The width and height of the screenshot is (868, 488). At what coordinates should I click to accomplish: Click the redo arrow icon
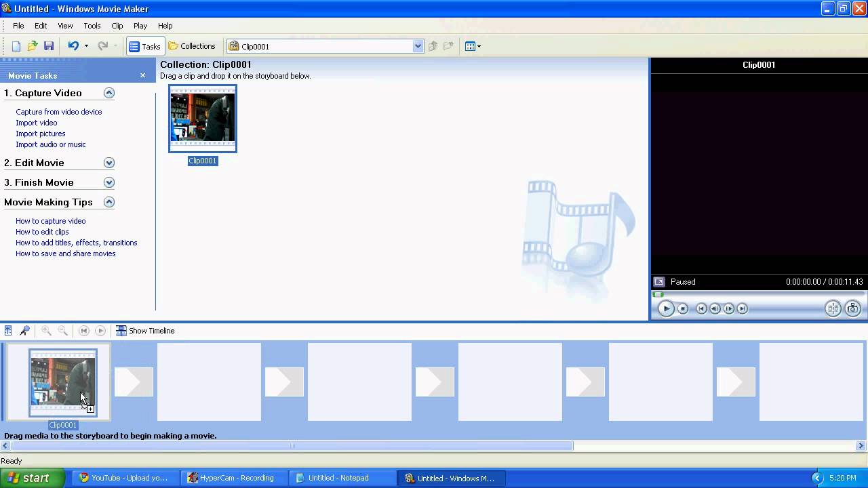103,46
